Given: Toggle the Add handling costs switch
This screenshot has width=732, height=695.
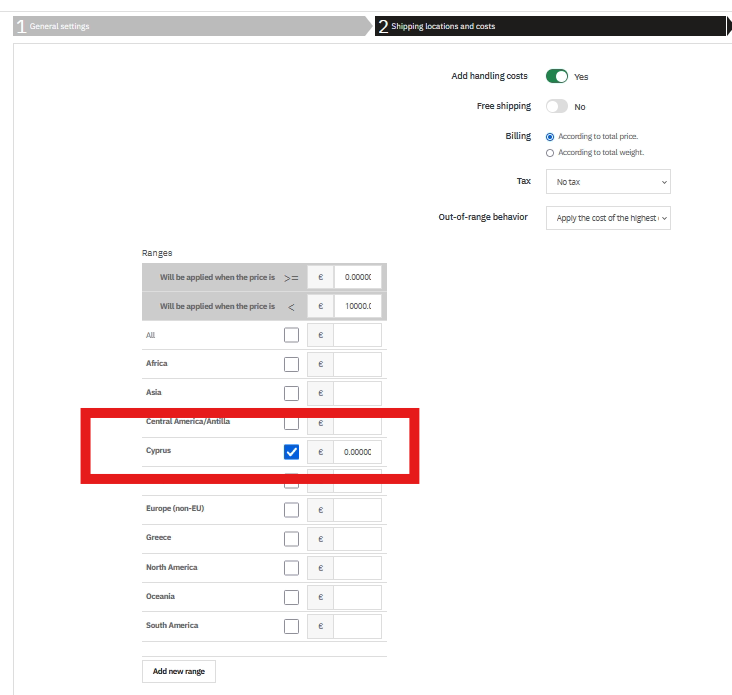Looking at the screenshot, I should pos(557,76).
